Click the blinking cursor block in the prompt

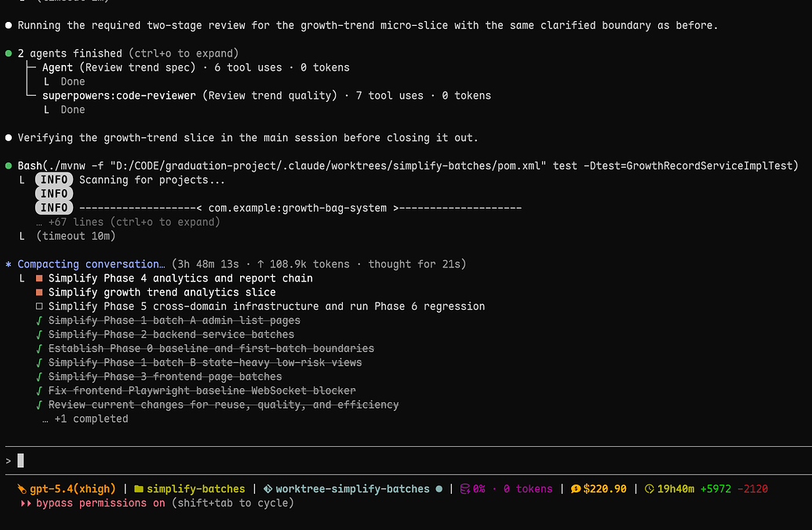tap(20, 461)
